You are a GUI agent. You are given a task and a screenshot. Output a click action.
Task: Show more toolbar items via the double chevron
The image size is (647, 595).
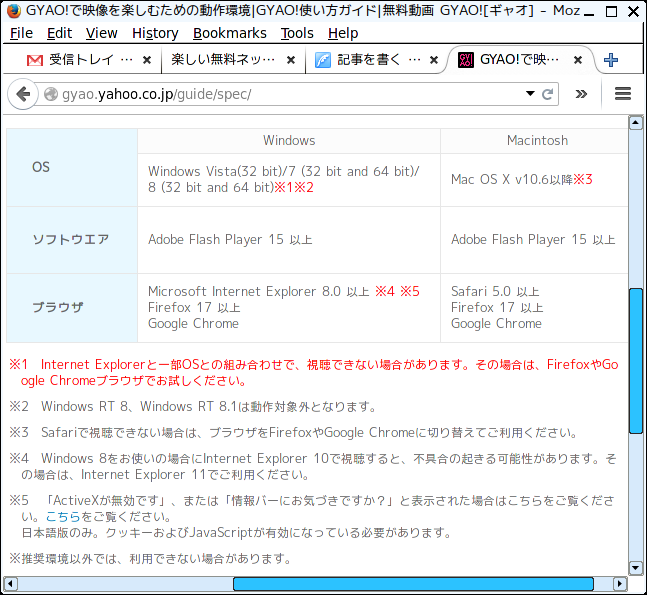point(581,94)
